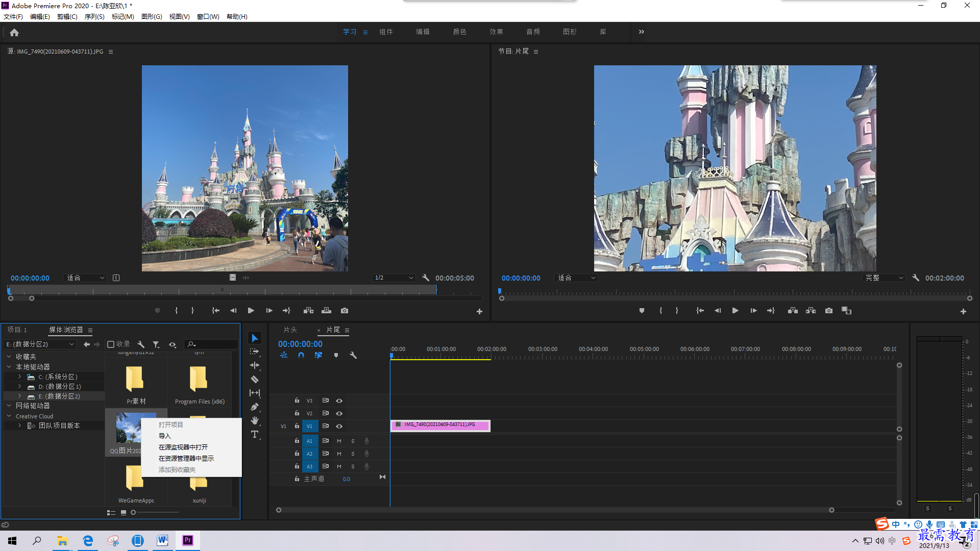
Task: Select the Type tool
Action: coord(255,434)
